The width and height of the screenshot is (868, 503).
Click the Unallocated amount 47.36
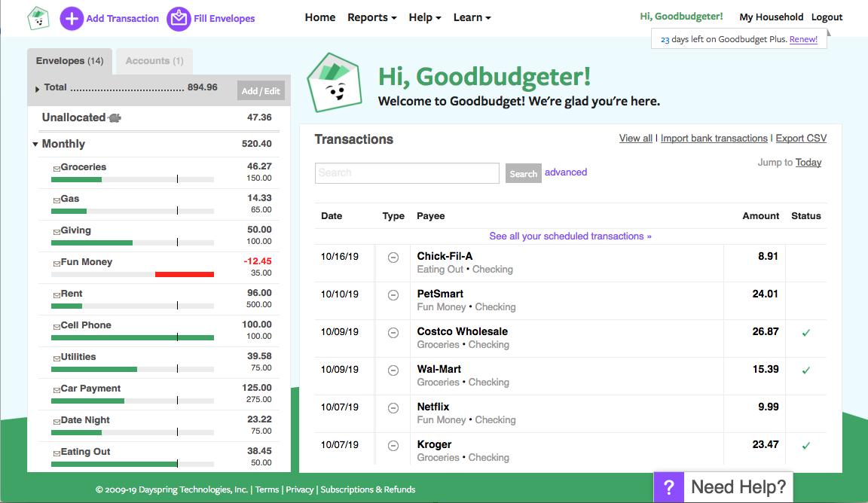tap(259, 117)
